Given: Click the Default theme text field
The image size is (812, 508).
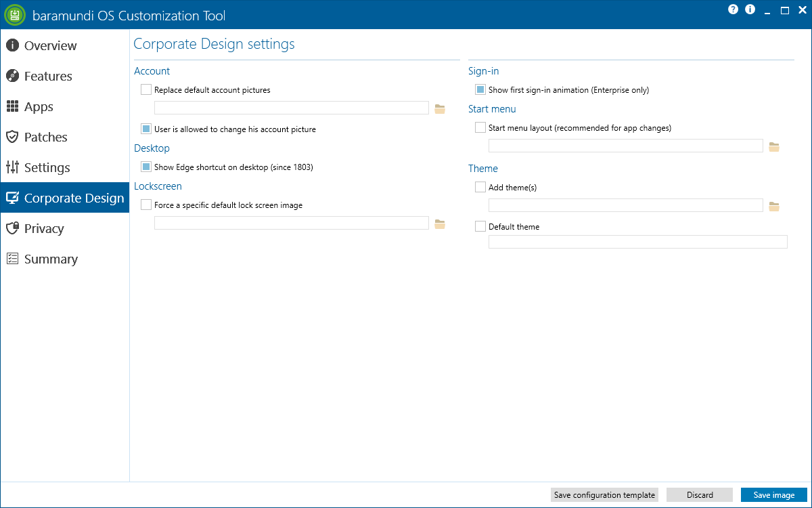Looking at the screenshot, I should coord(637,242).
